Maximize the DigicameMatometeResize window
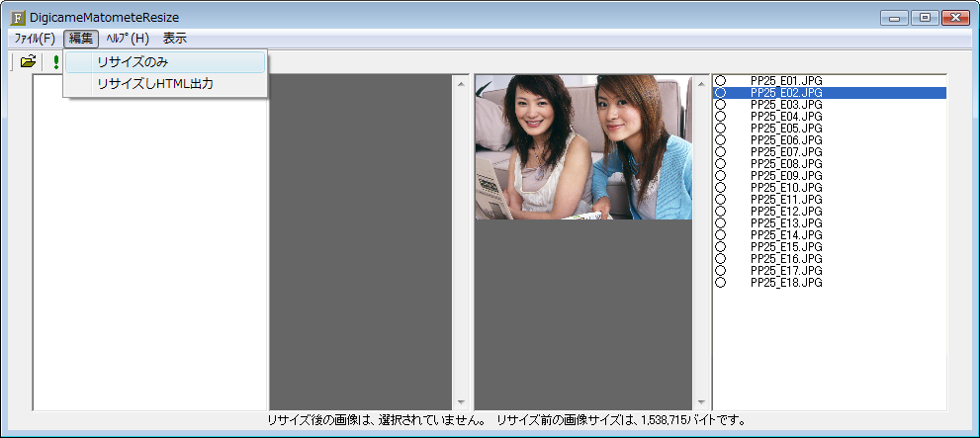Viewport: 980px width, 438px height. click(925, 18)
